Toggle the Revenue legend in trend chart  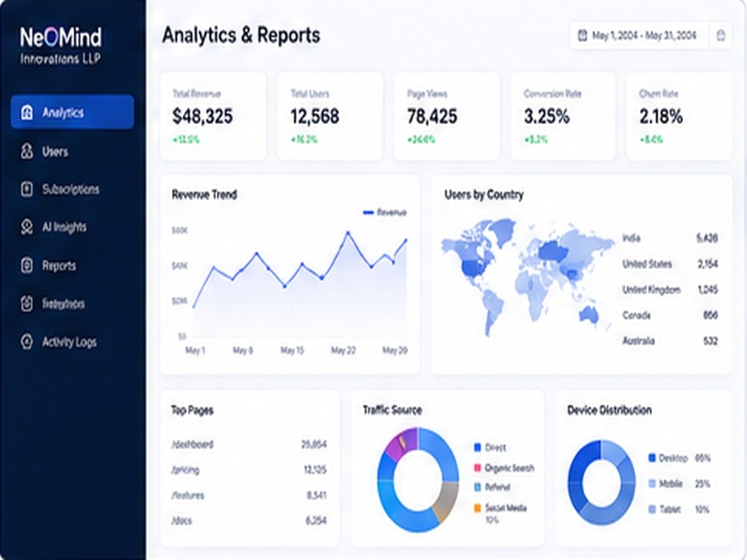coord(385,212)
